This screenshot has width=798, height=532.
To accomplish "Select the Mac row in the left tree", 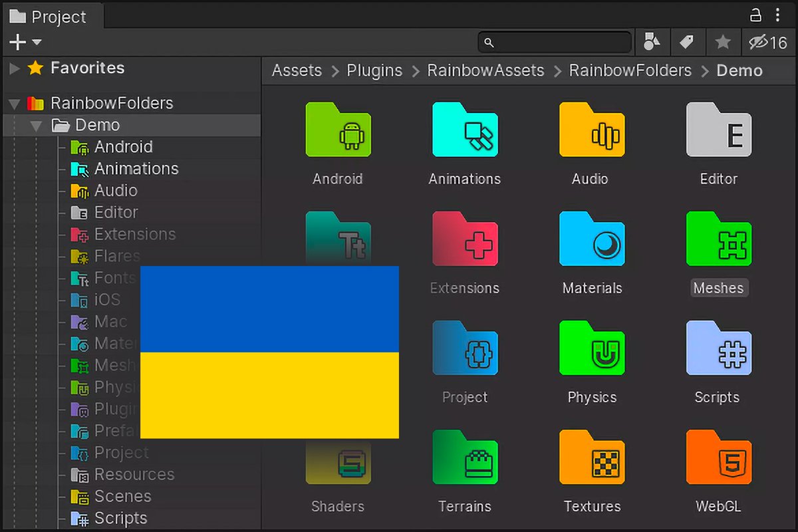I will point(72,322).
